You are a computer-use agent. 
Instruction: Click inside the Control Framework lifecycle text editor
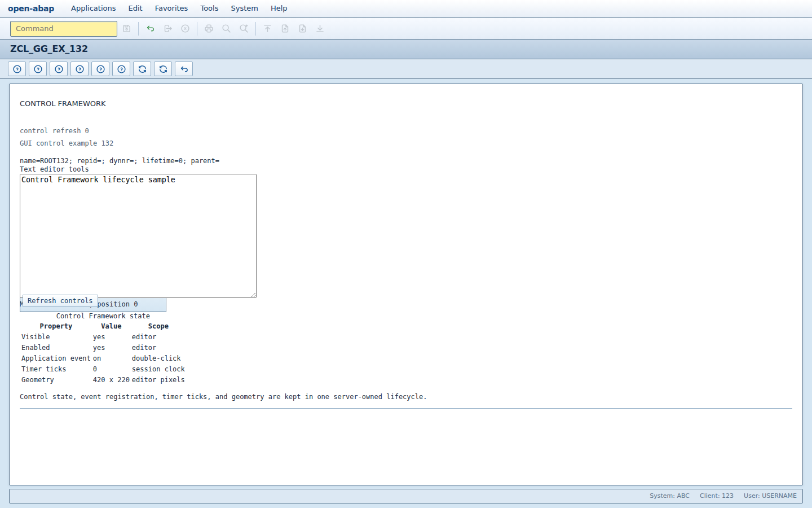coord(138,236)
